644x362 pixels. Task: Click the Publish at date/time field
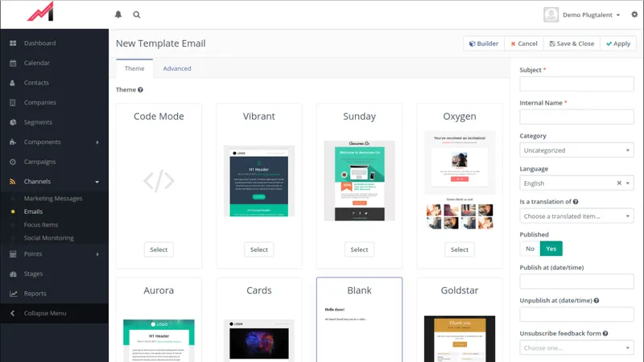tap(576, 282)
